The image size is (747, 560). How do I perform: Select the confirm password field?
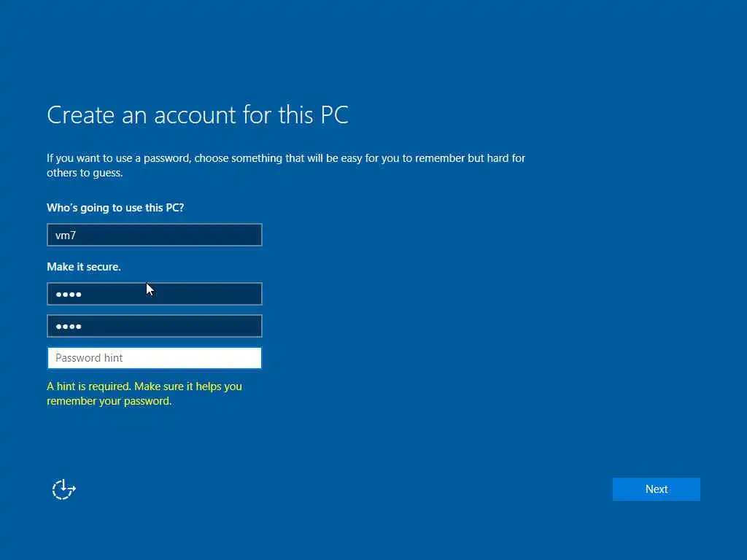coord(155,326)
